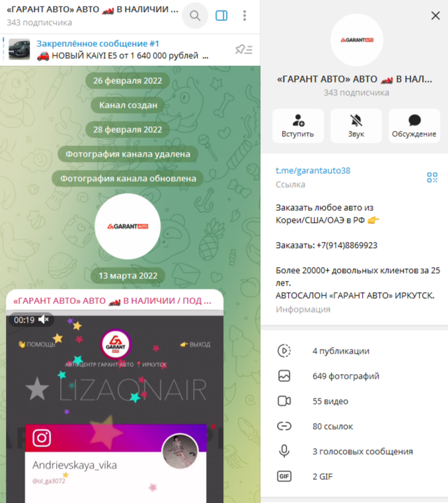Show 3 голосовых сообщения voice messages
The height and width of the screenshot is (503, 448).
[x=354, y=451]
